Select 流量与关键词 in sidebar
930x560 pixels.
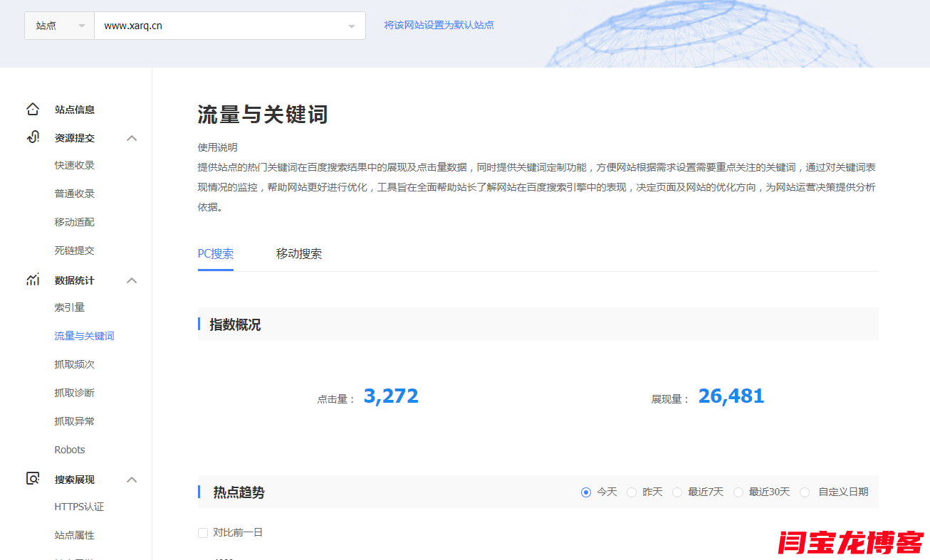(x=85, y=336)
